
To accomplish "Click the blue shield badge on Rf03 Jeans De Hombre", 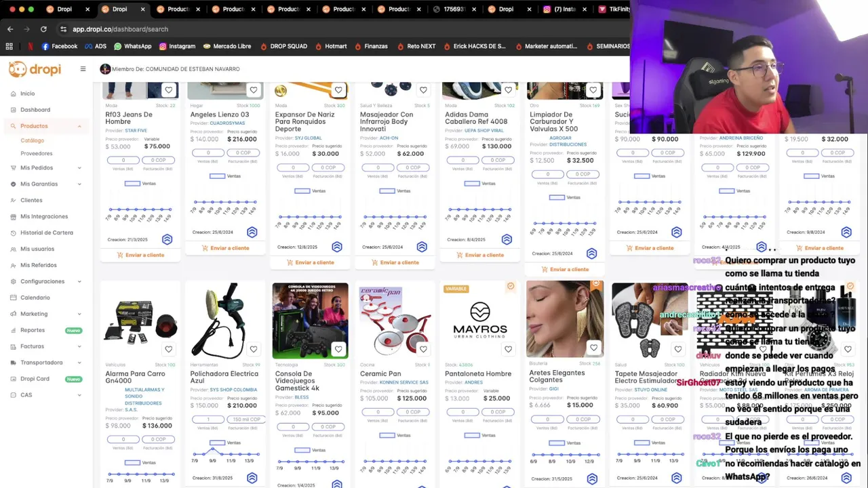I will 167,239.
